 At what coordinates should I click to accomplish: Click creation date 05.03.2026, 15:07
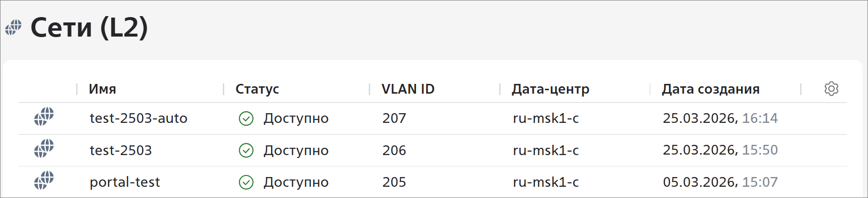720,182
